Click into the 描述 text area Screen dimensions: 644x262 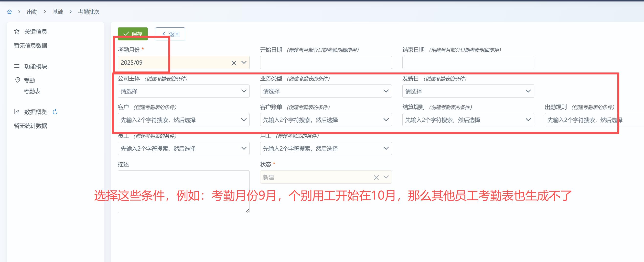click(183, 192)
